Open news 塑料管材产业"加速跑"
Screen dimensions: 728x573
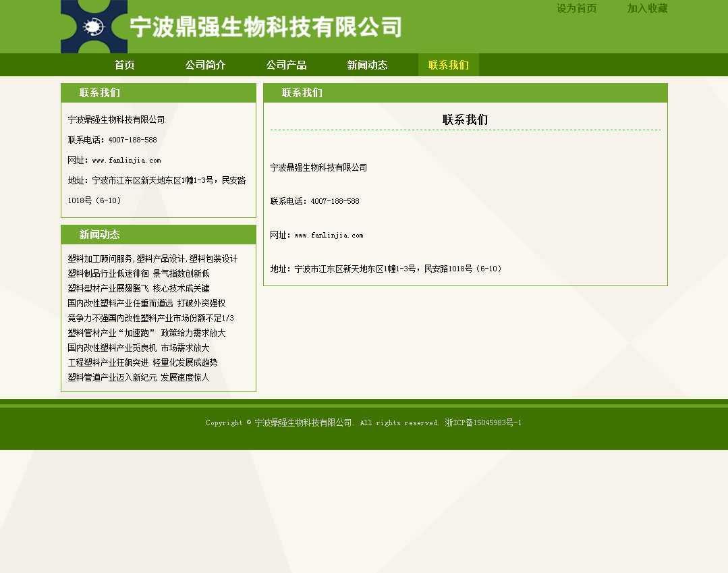[x=146, y=333]
